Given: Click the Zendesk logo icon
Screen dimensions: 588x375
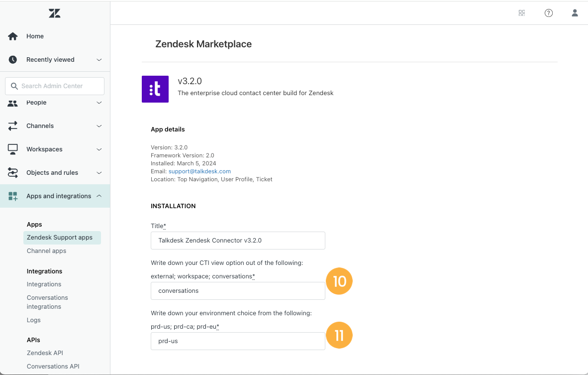Looking at the screenshot, I should 54,13.
